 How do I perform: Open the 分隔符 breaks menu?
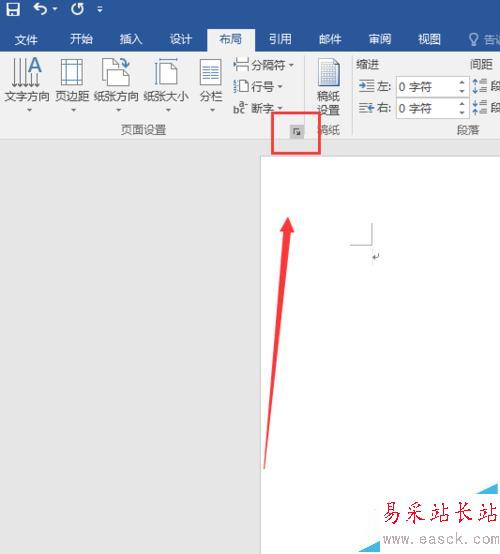pyautogui.click(x=264, y=65)
